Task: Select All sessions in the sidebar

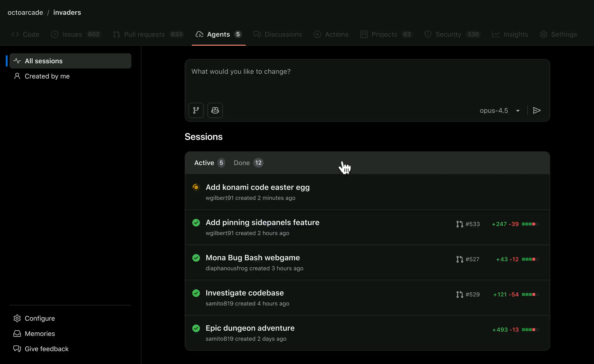Action: 70,61
